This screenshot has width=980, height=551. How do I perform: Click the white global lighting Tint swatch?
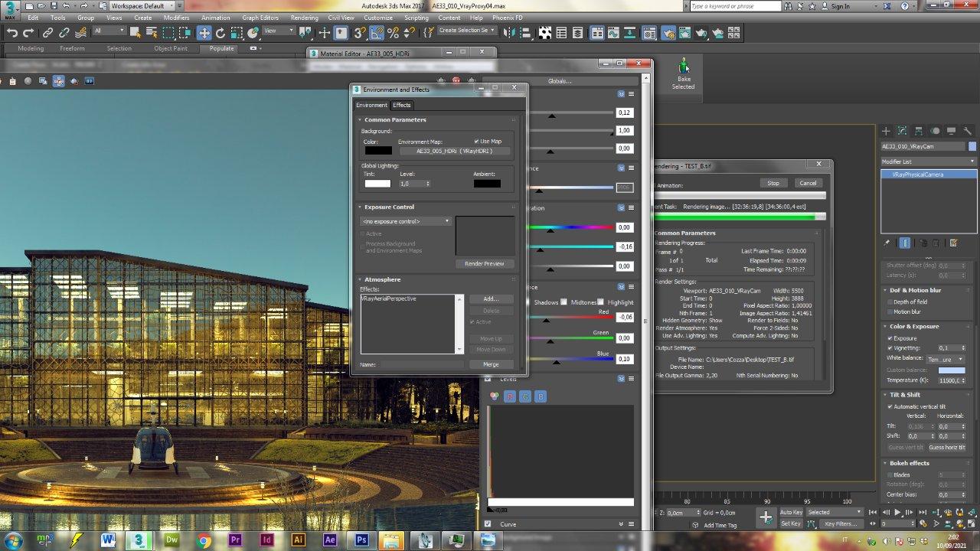click(377, 184)
